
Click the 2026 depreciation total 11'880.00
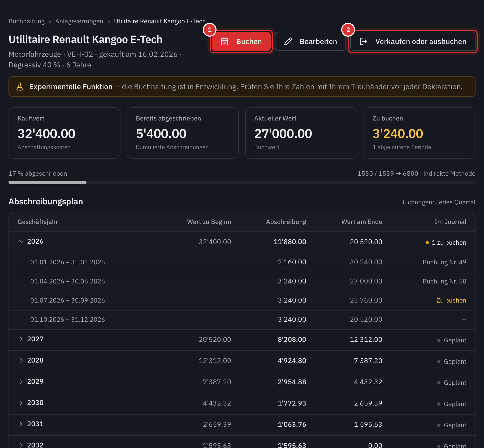point(290,242)
